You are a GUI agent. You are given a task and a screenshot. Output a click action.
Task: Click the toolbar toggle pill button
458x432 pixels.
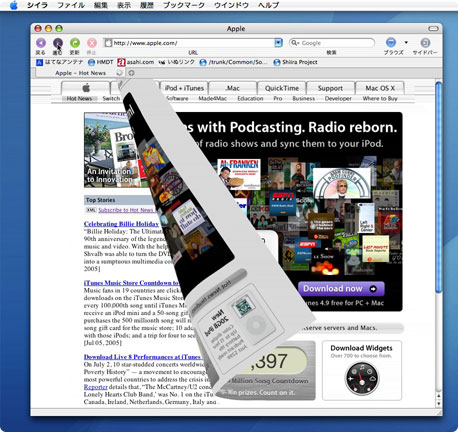point(433,29)
